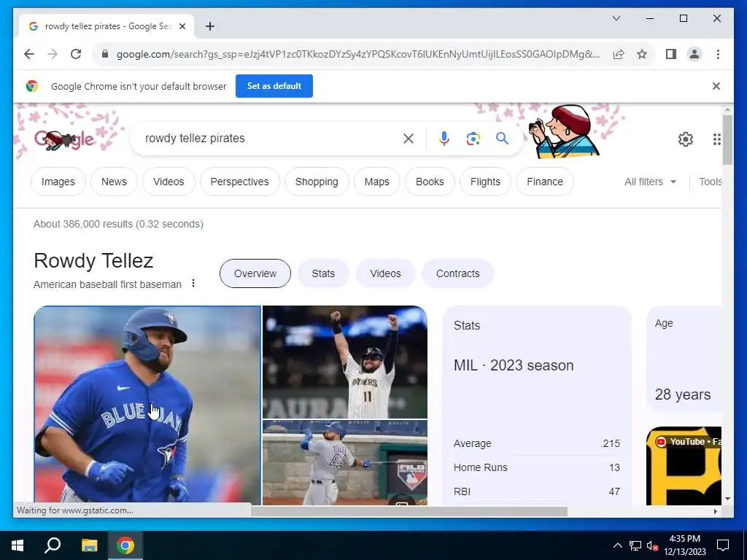Open Google quick settings gear
Screen dimensions: 747x560
tap(685, 139)
